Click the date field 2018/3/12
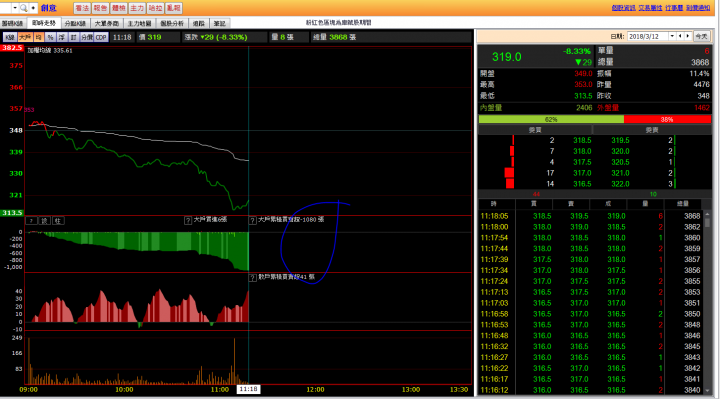Viewport: 720px width, 399px height. (647, 36)
